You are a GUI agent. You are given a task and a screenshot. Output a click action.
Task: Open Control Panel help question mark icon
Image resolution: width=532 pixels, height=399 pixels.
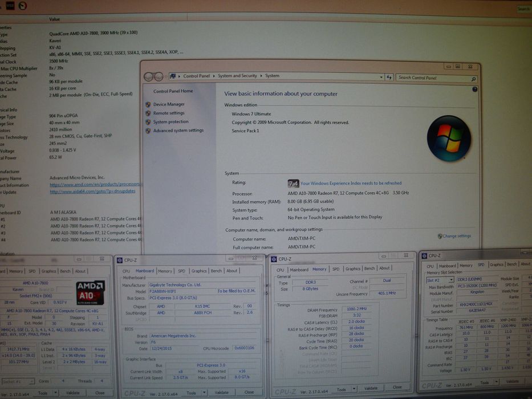click(474, 89)
